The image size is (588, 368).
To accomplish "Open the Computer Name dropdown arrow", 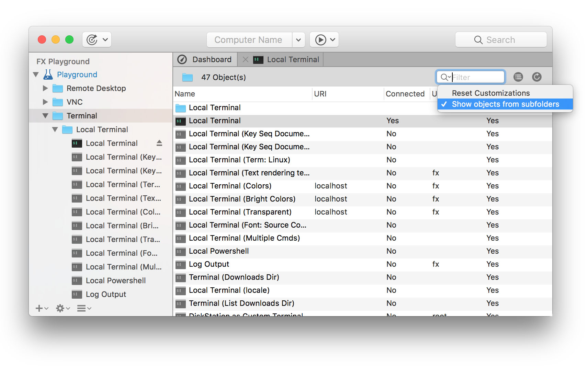I will tap(298, 40).
